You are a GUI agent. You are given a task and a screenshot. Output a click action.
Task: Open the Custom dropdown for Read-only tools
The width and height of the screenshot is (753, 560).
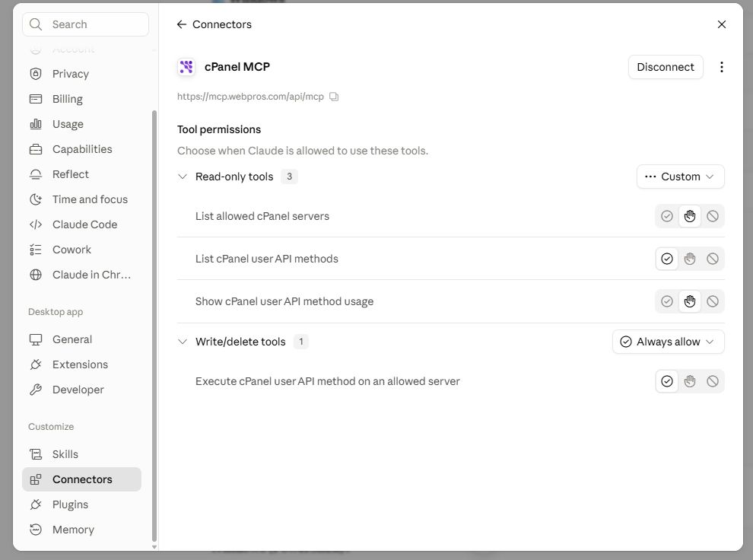point(680,177)
